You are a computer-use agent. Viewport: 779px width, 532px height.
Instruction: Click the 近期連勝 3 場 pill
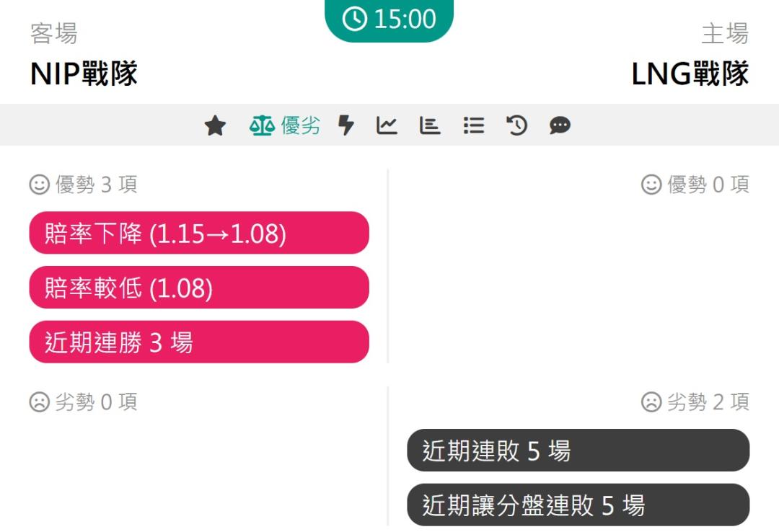coord(199,342)
